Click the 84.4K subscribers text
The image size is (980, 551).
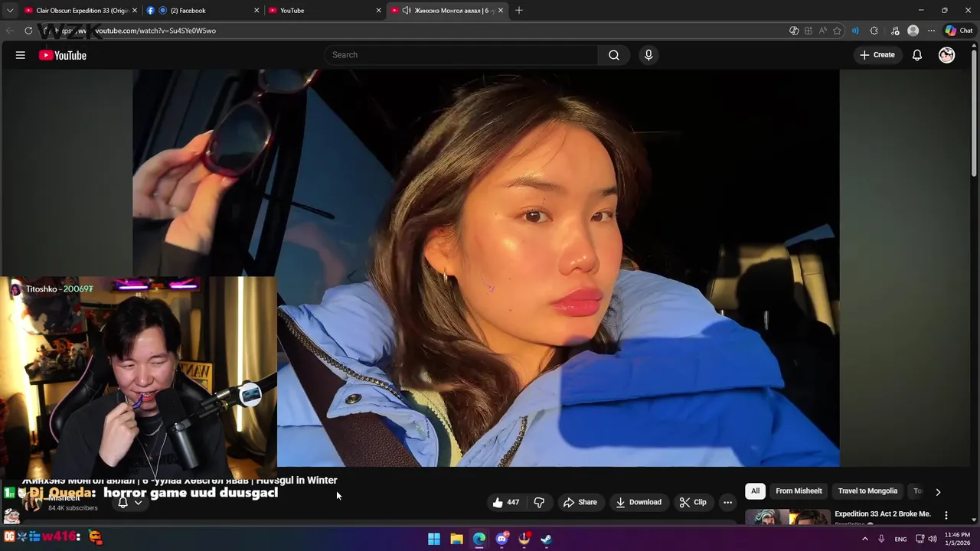(73, 508)
